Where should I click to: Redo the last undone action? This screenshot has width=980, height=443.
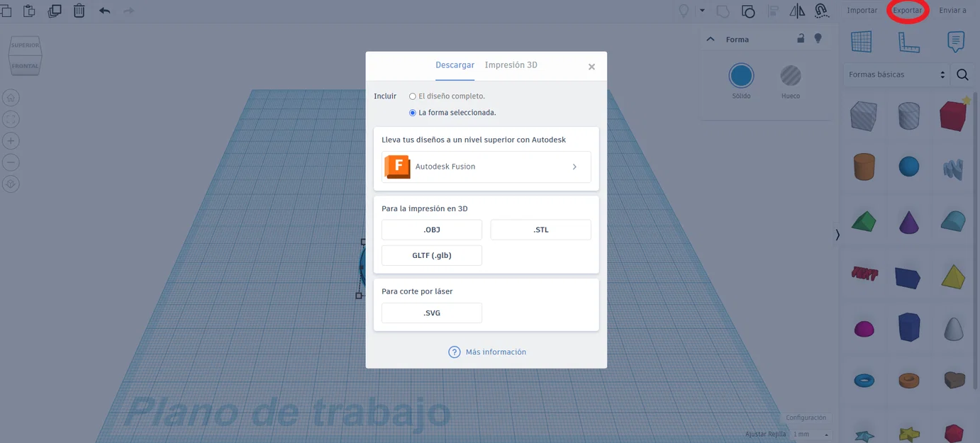coord(128,11)
